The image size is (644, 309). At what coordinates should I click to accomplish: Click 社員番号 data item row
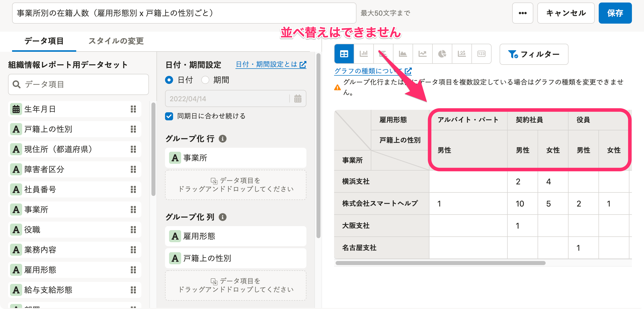(75, 189)
